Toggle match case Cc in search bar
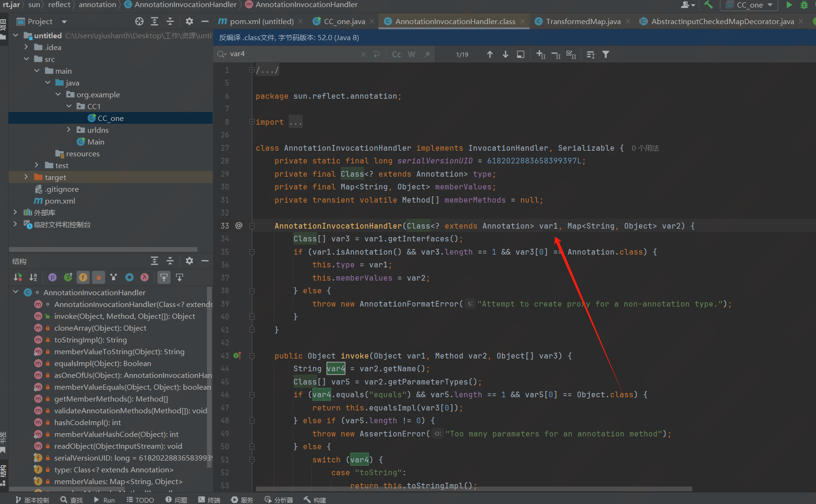Screen dimensions: 816x504 (x=396, y=54)
